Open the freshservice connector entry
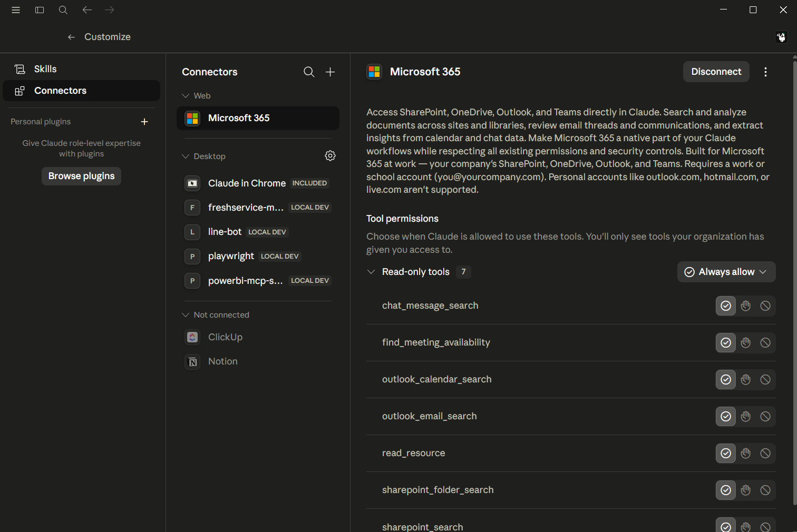 (x=258, y=208)
